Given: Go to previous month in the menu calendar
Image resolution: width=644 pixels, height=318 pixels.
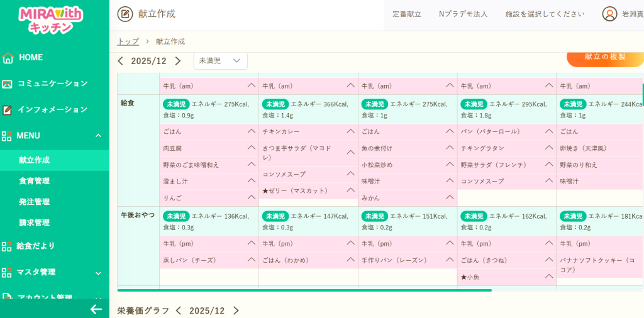Looking at the screenshot, I should click(x=121, y=61).
